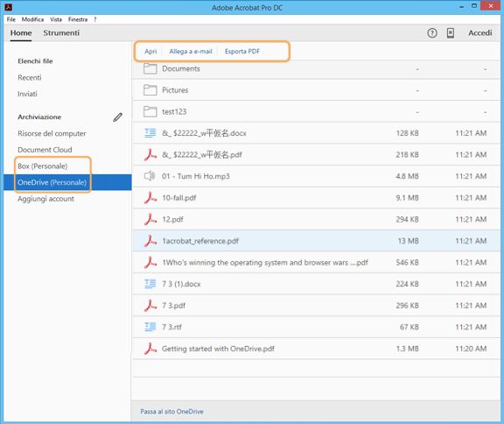Click the edit pencil icon beside Archiviazione
The width and height of the screenshot is (504, 424).
tap(117, 117)
